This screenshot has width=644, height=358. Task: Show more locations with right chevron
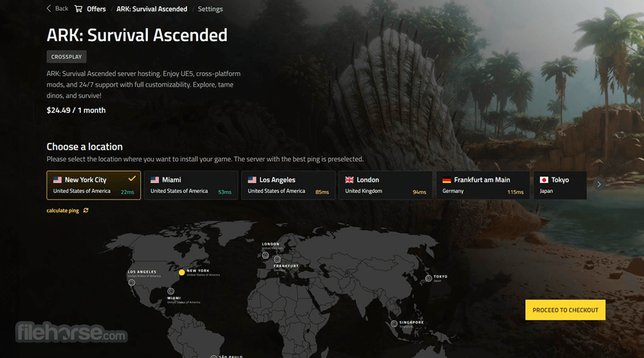pyautogui.click(x=599, y=184)
